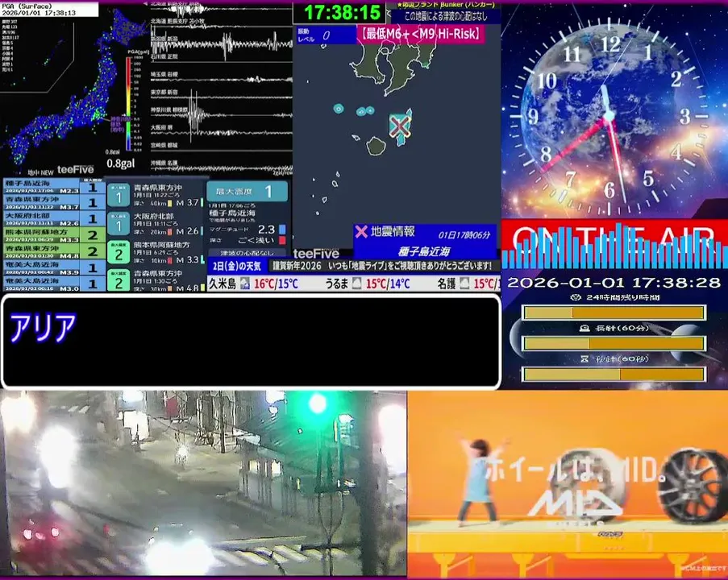Click the 津波の心配なし banner

pyautogui.click(x=247, y=253)
